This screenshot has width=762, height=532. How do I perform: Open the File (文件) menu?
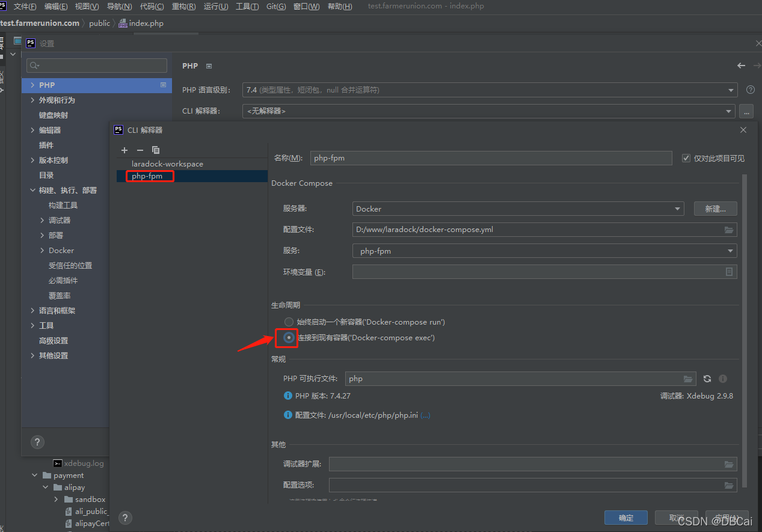25,6
